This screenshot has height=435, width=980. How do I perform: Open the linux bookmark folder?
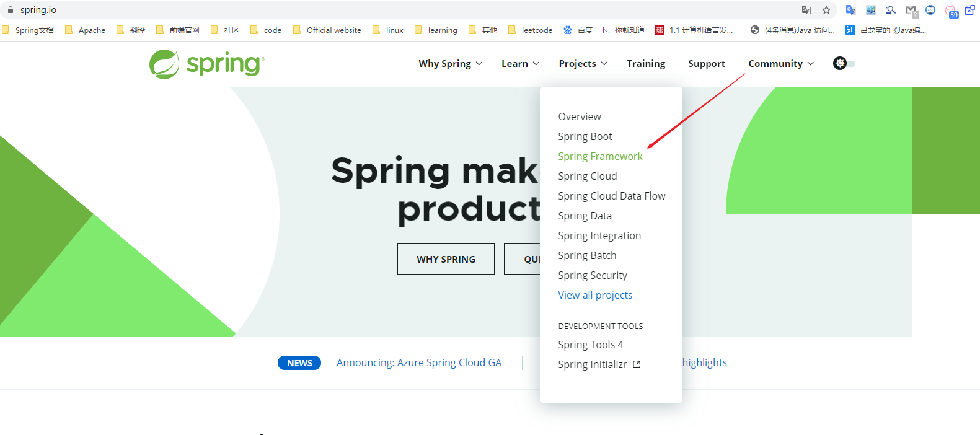tap(388, 30)
